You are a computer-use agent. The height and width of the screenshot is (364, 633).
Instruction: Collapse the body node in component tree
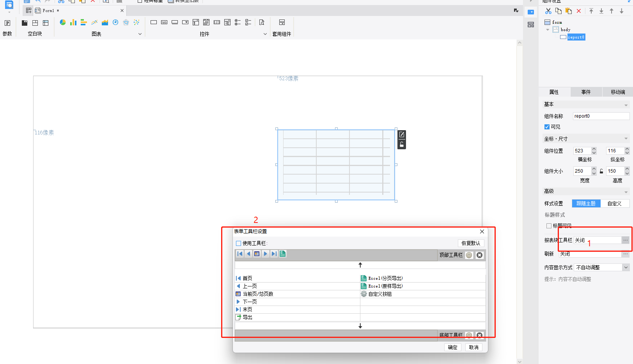coord(548,30)
